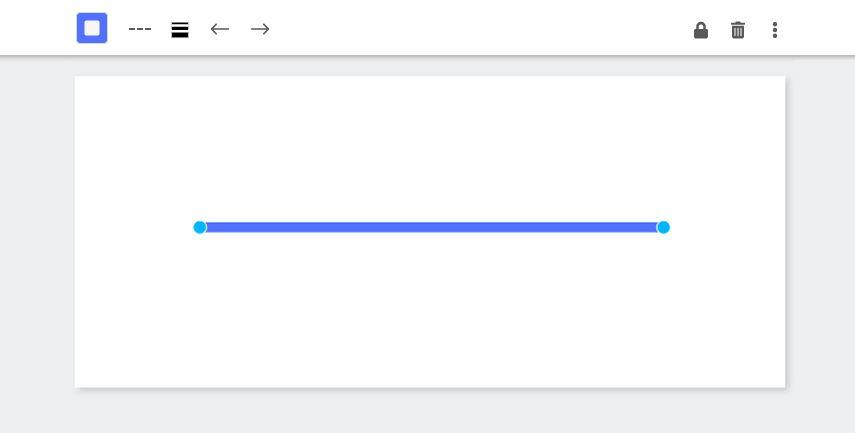Click gray background beneath the white canvas
The image size is (855, 433).
click(x=430, y=412)
